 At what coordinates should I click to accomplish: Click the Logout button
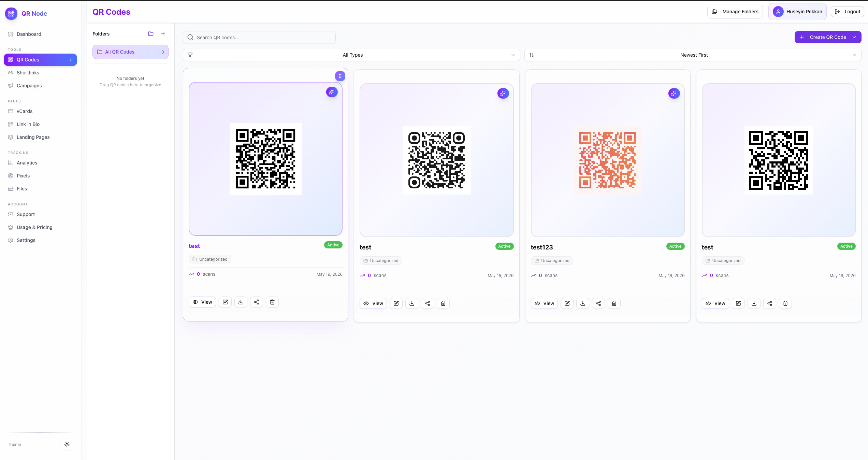(x=847, y=12)
